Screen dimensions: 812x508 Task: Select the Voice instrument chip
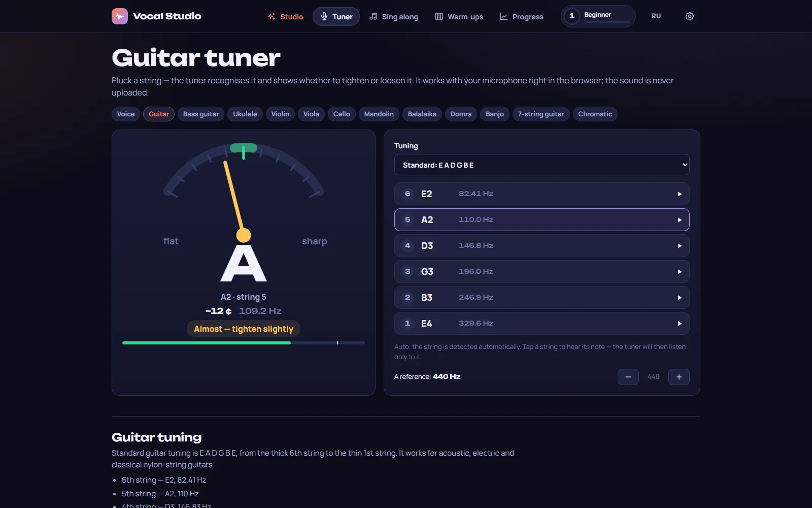[126, 114]
